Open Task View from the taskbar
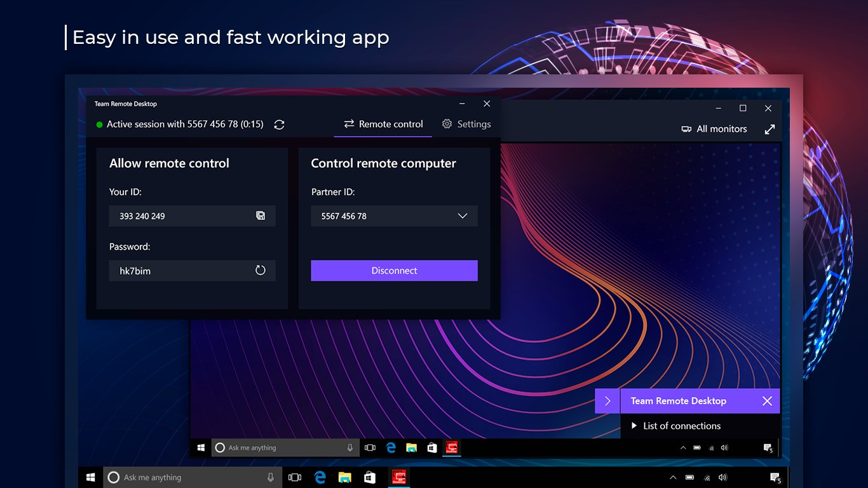This screenshot has width=868, height=488. (294, 477)
